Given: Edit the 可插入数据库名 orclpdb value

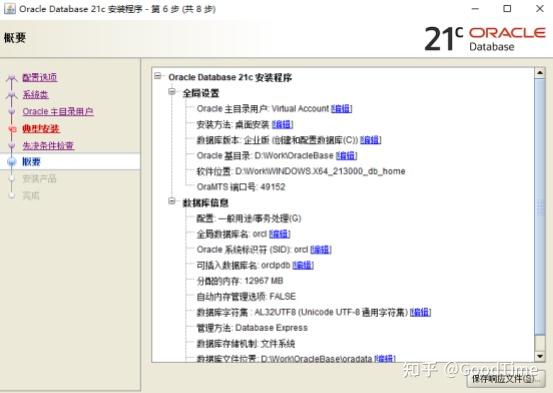Looking at the screenshot, I should tap(303, 265).
